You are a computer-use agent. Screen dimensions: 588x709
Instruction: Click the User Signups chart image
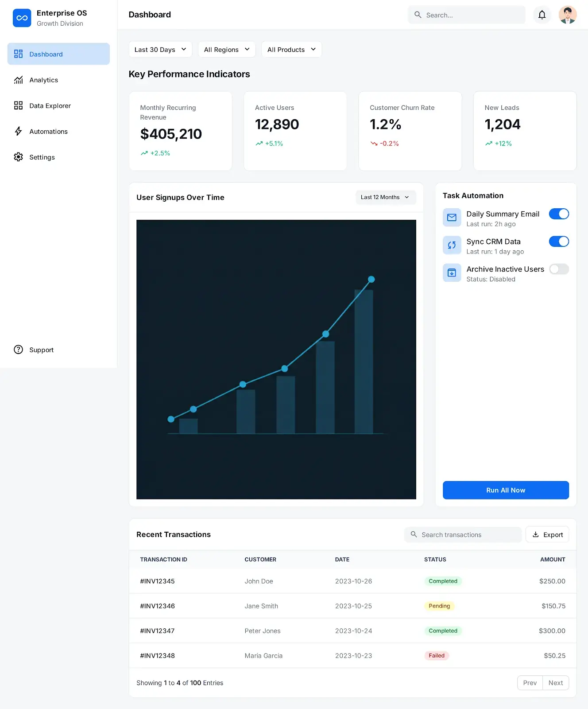[x=276, y=359]
